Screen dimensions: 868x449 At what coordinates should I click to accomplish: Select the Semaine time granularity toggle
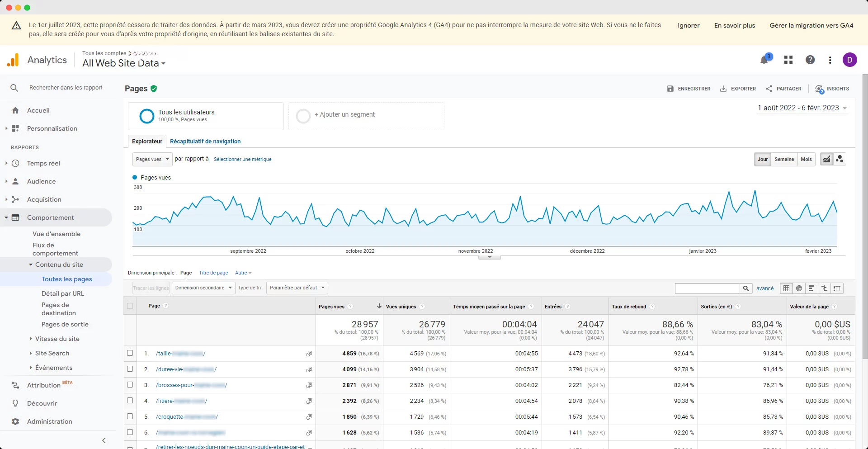pos(784,159)
